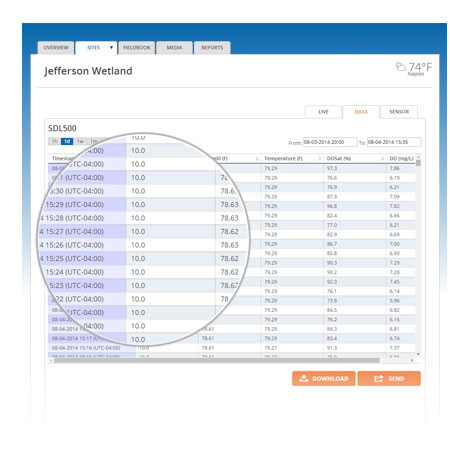Open the To date picker field
The width and height of the screenshot is (450, 450).
click(x=394, y=142)
